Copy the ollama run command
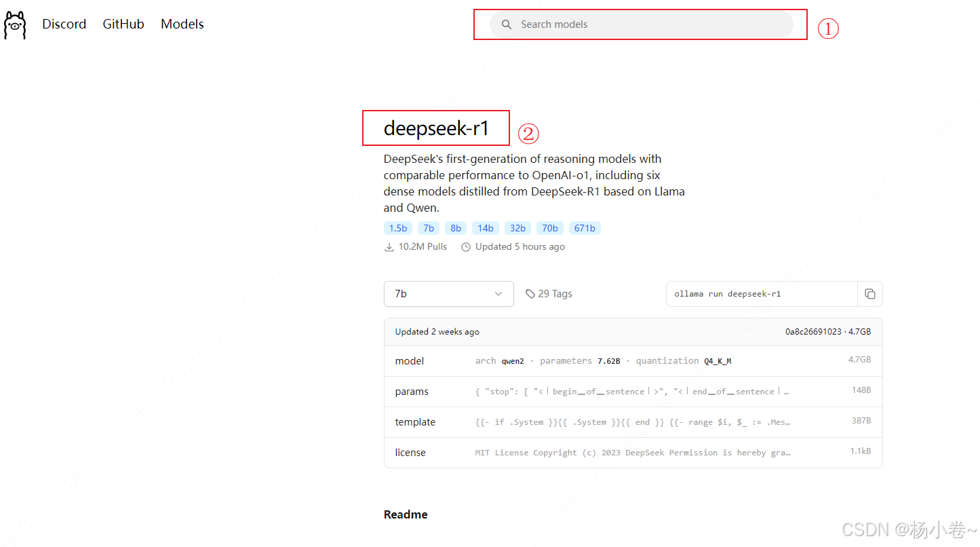The height and width of the screenshot is (547, 980). tap(870, 294)
